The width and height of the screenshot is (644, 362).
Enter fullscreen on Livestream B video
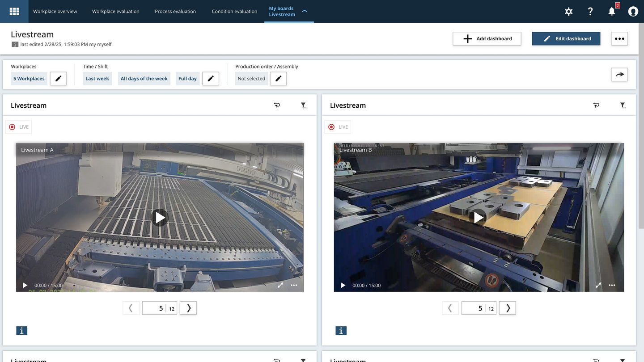(x=598, y=285)
